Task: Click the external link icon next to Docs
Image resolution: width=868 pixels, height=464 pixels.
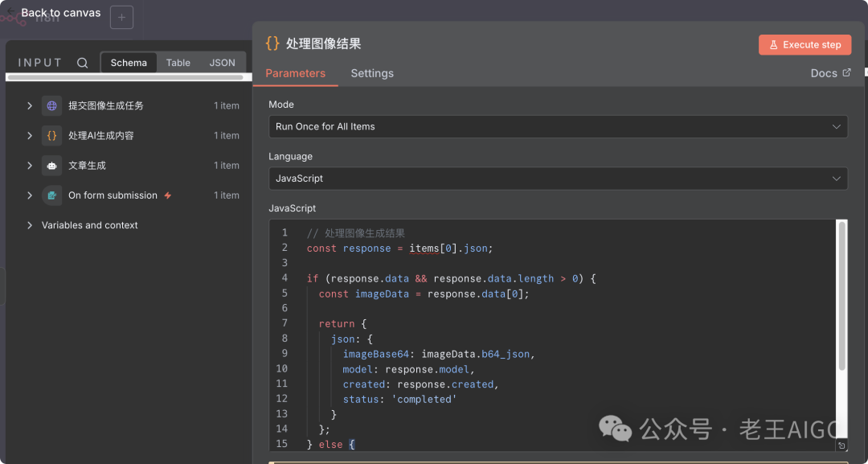Action: pos(846,72)
